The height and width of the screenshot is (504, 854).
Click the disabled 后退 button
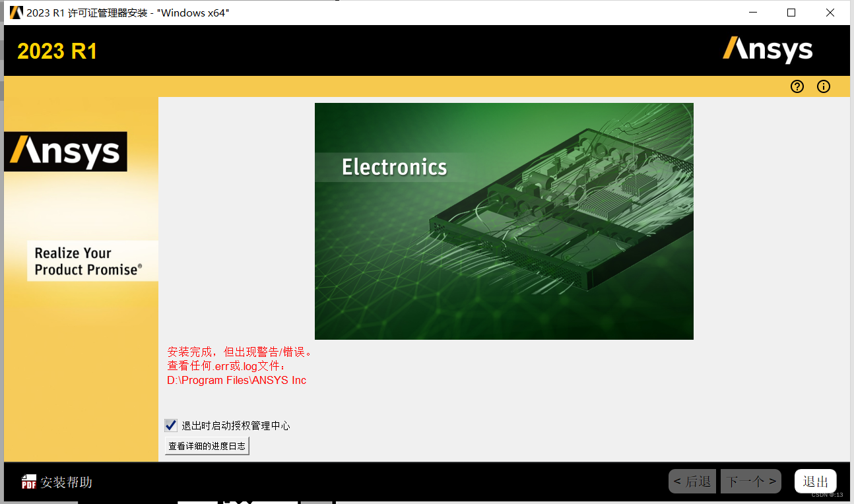point(692,482)
